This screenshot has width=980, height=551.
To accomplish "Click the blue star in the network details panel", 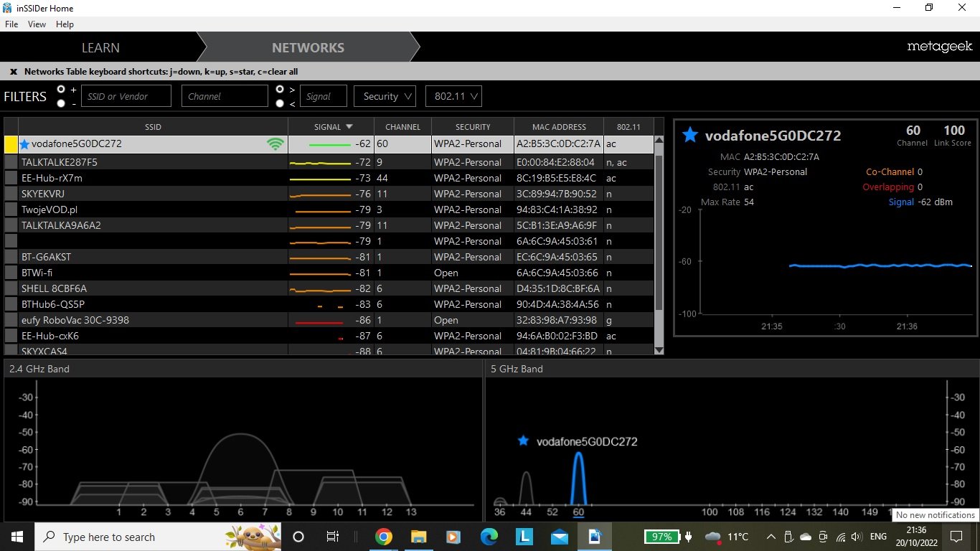I will point(689,135).
